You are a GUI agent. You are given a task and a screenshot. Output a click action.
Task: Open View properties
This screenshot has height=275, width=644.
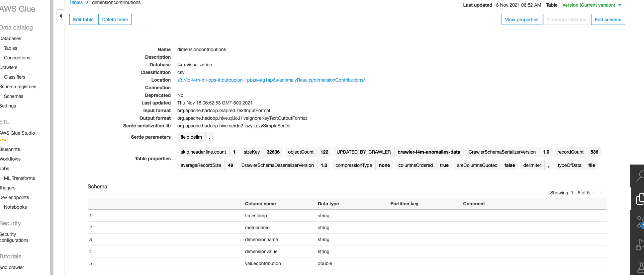pos(521,20)
